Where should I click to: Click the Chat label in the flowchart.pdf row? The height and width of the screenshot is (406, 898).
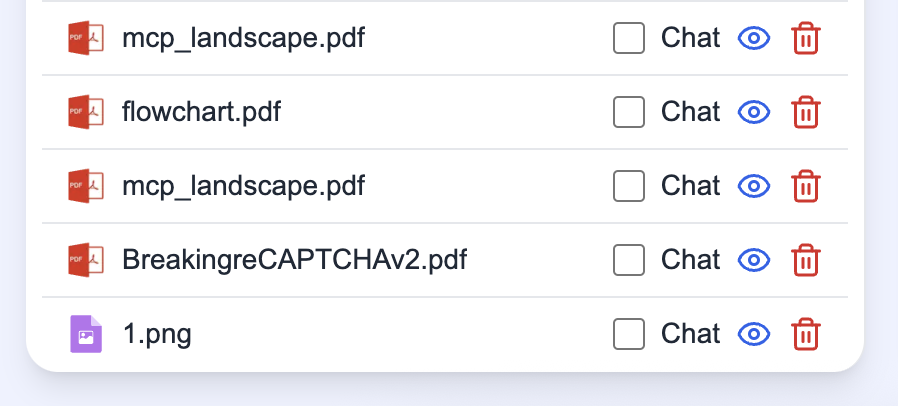(x=690, y=112)
